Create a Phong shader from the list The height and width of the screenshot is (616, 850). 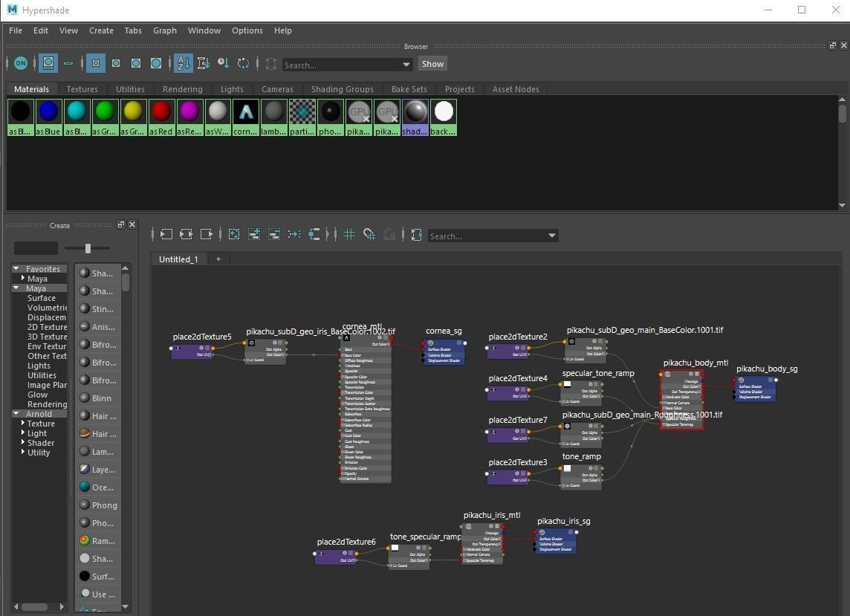[x=97, y=505]
